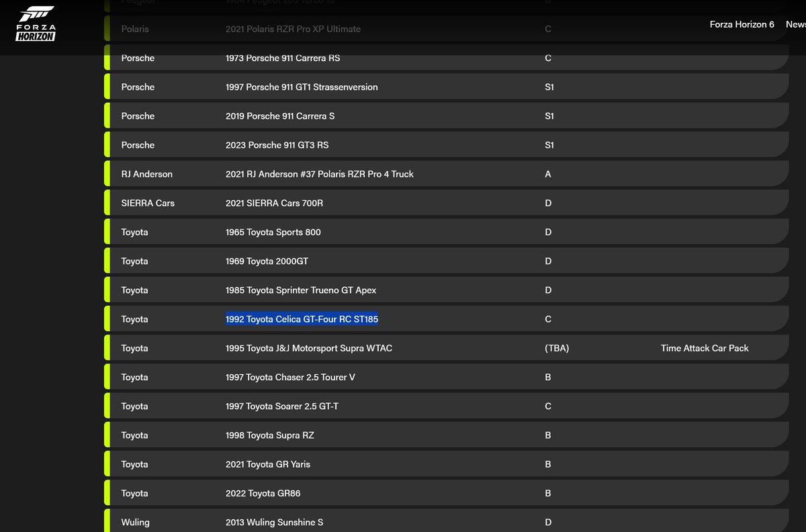
Task: Click the Polaris manufacturer cell
Action: [x=135, y=29]
